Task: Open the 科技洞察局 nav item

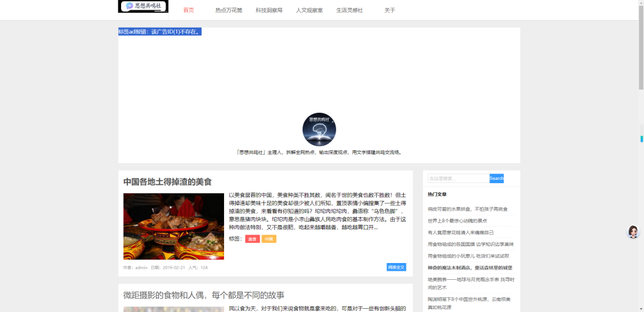Action: click(x=269, y=10)
